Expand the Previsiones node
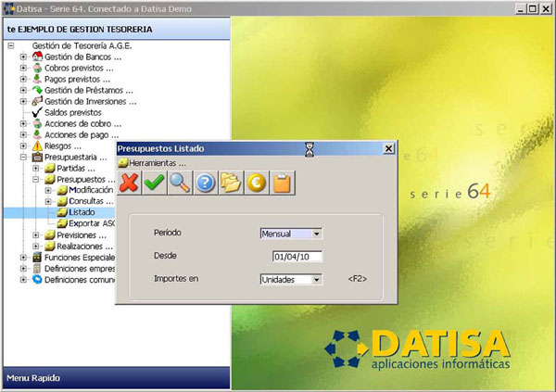556x392 pixels. [x=36, y=235]
